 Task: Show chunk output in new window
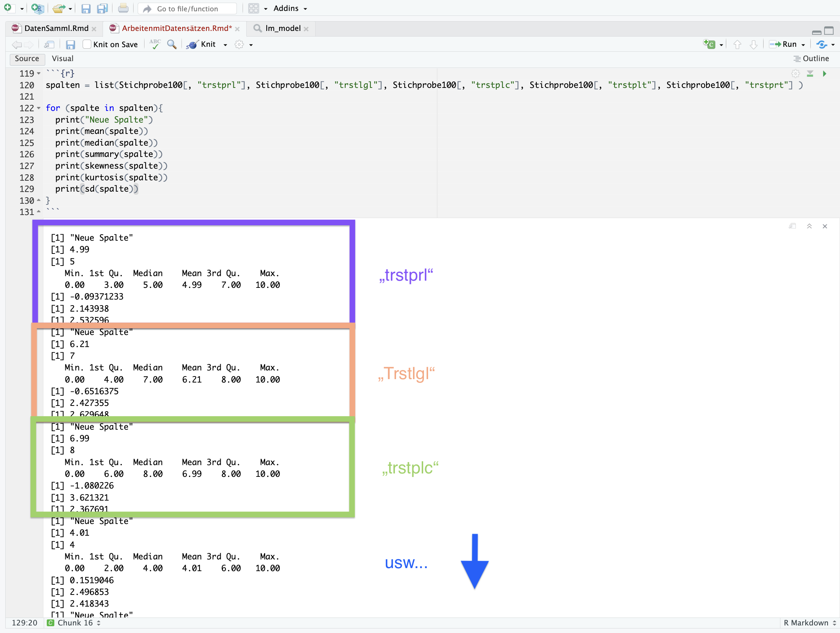tap(792, 226)
